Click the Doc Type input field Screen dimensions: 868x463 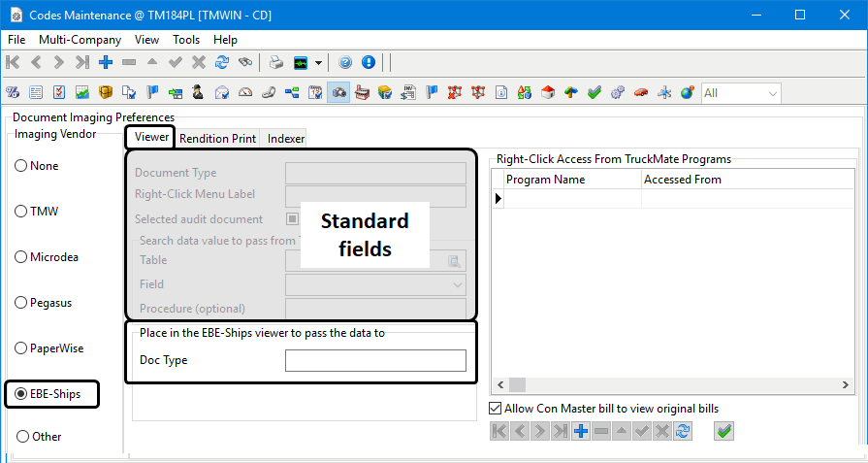click(x=376, y=360)
